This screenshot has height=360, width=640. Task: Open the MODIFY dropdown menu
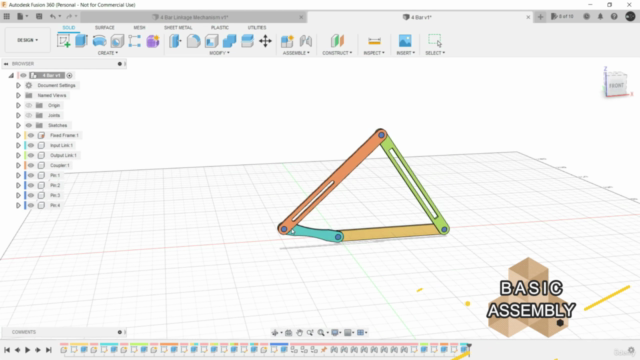pyautogui.click(x=220, y=53)
